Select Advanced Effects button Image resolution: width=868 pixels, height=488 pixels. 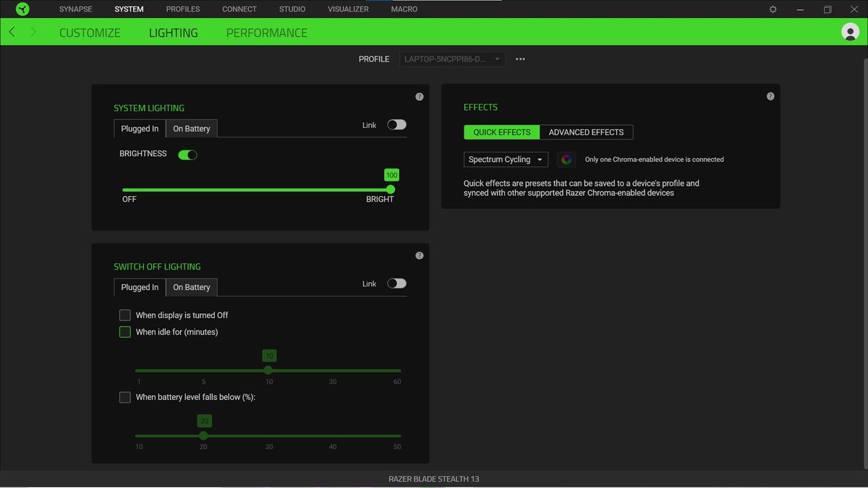(x=586, y=132)
